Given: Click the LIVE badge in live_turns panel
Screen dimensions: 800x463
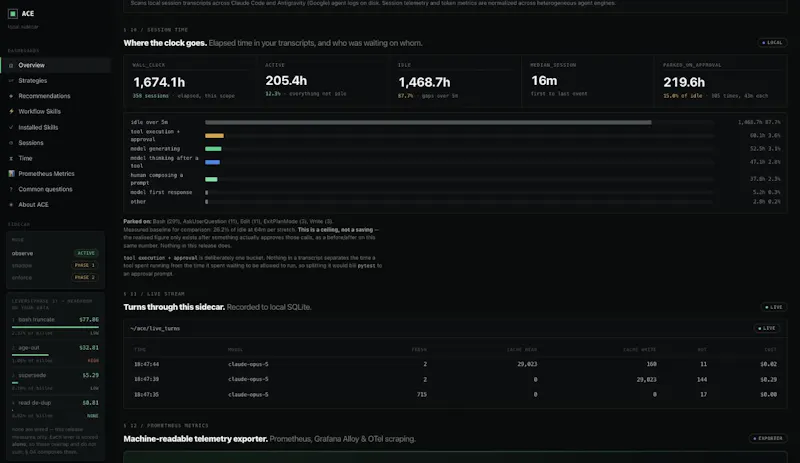Looking at the screenshot, I should pos(766,328).
